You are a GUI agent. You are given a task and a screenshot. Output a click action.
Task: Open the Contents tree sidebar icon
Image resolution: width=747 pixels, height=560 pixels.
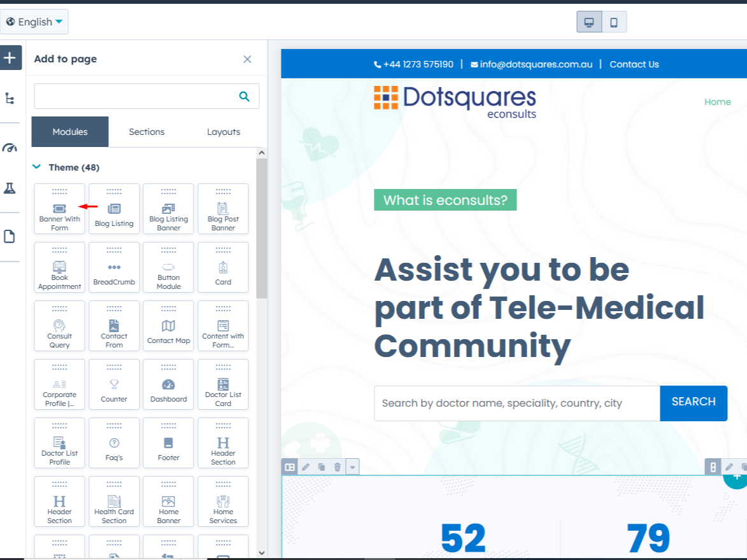(x=10, y=99)
